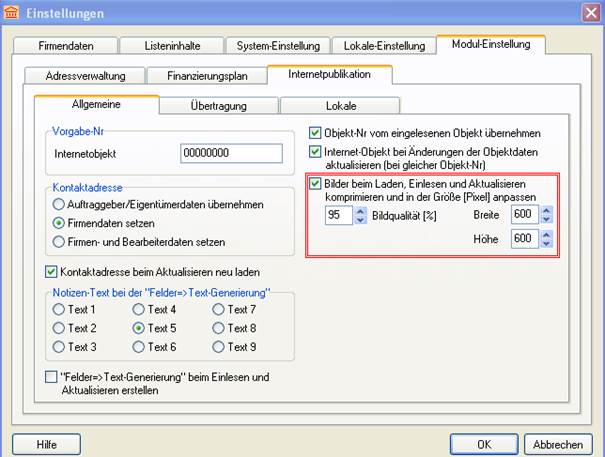
Task: Toggle Objekt-Nr vom eingelesenen Objekt übernehmen
Action: click(315, 133)
